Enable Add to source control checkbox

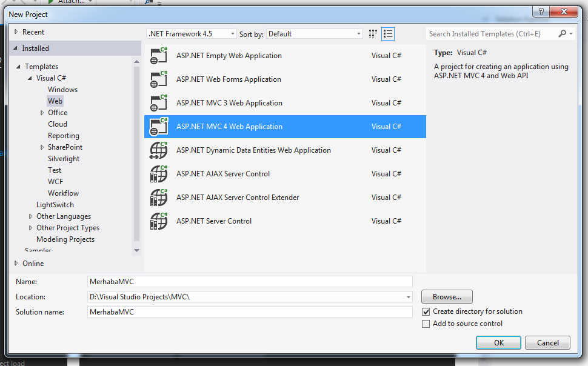click(x=426, y=324)
